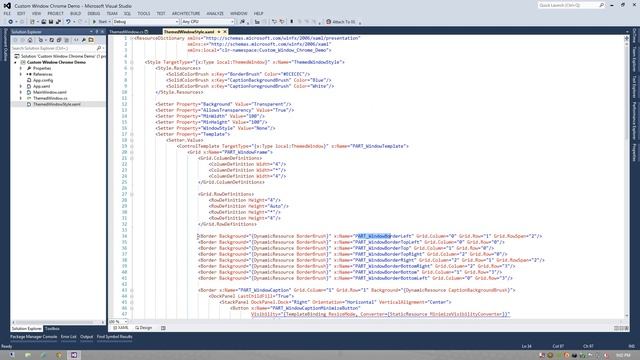Click Preview Selected Items icon in Solution Explorer

click(91, 40)
